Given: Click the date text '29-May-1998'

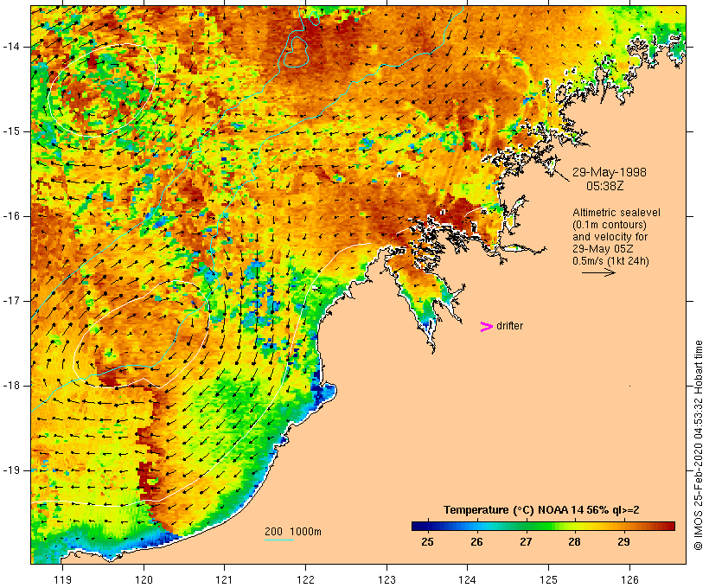Looking at the screenshot, I should pos(609,172).
